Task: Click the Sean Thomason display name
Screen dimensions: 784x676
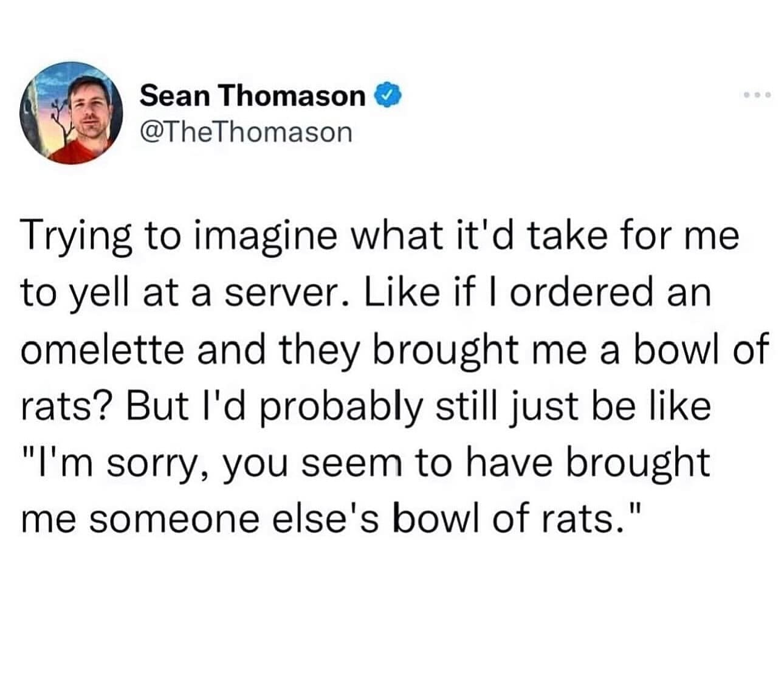Action: pos(253,95)
